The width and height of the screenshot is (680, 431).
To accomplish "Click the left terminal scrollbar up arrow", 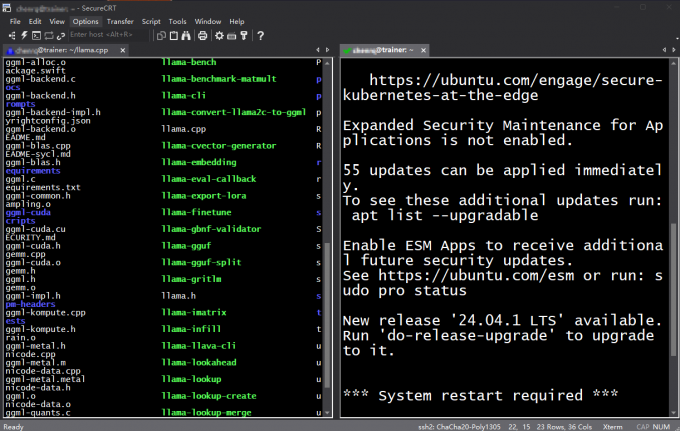I will 327,63.
